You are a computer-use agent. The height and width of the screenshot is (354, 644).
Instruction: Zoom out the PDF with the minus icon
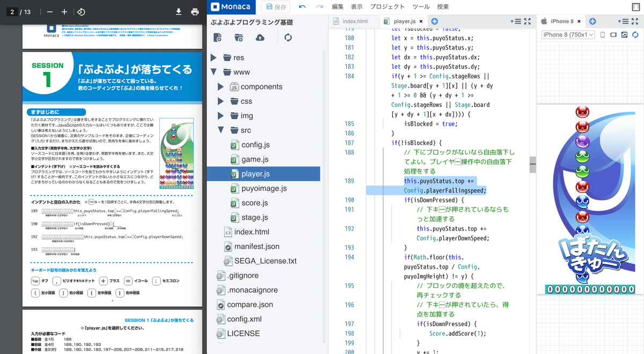[x=50, y=11]
